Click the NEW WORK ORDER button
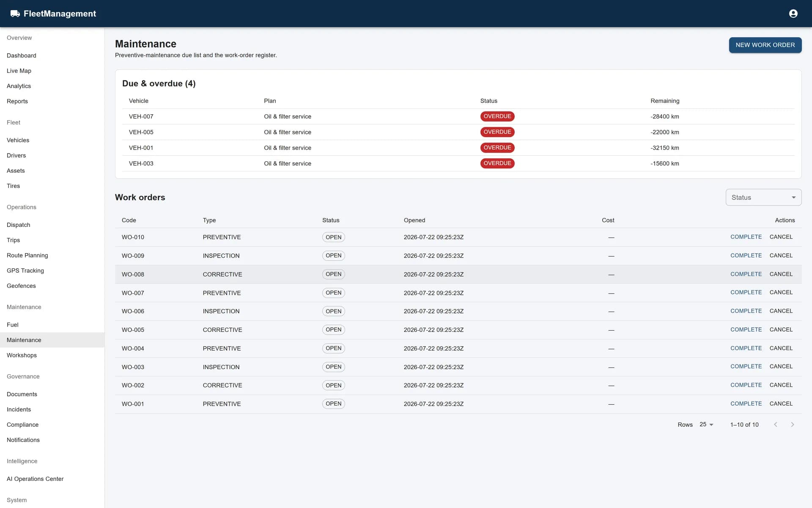This screenshot has width=812, height=508. [765, 45]
